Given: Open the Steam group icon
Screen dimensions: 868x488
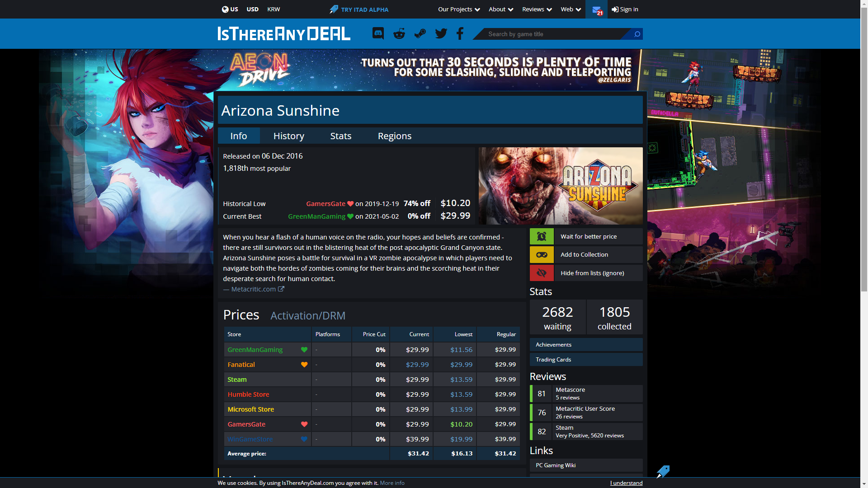Looking at the screenshot, I should coord(420,33).
